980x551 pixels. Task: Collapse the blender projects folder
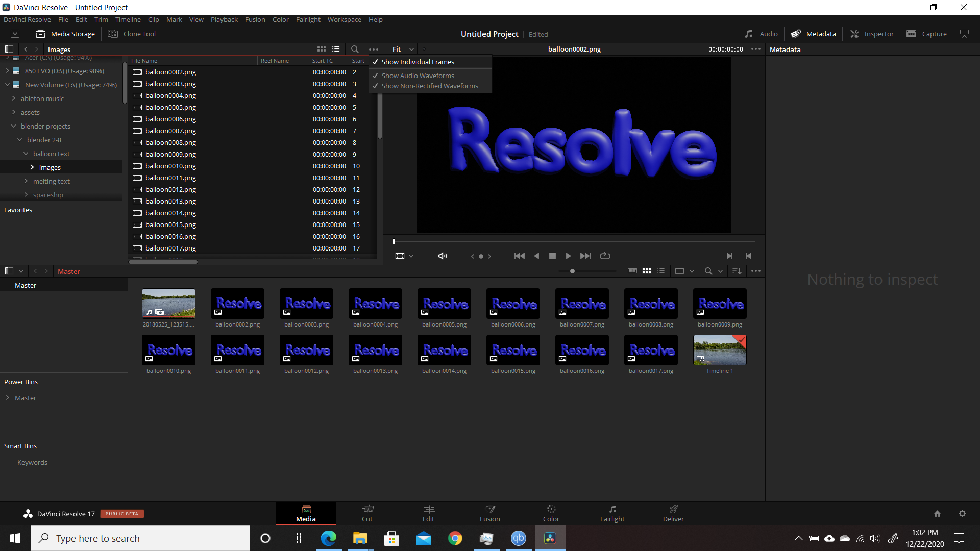(x=14, y=126)
